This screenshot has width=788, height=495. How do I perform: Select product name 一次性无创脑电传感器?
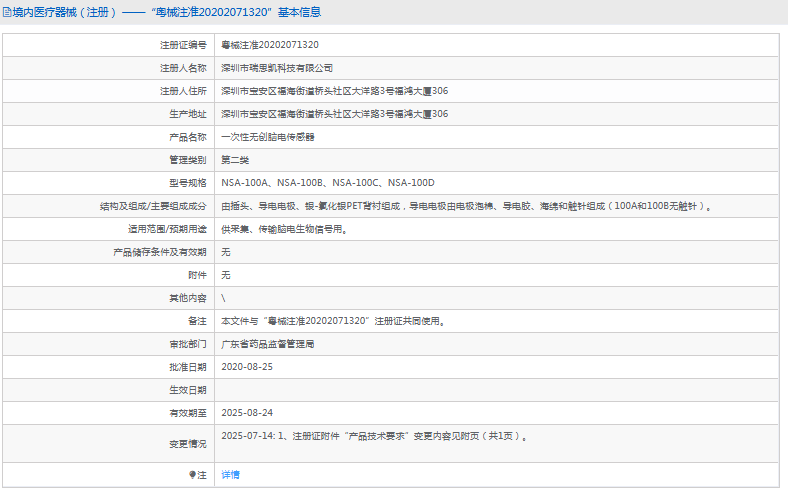tap(268, 137)
